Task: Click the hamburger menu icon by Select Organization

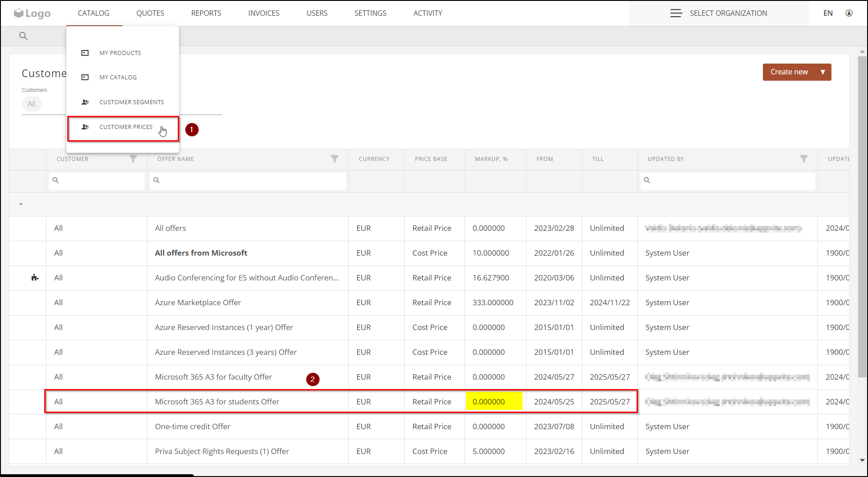Action: [676, 13]
